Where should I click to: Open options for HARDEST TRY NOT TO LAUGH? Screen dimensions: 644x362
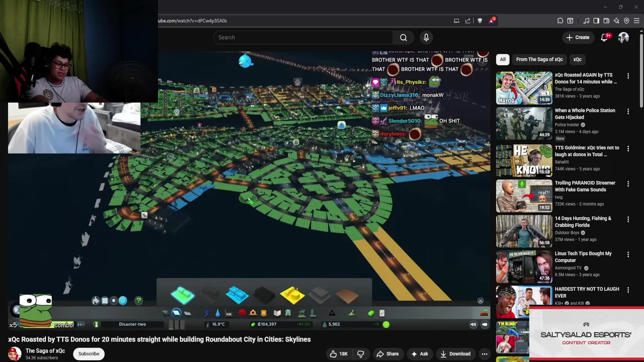click(628, 290)
